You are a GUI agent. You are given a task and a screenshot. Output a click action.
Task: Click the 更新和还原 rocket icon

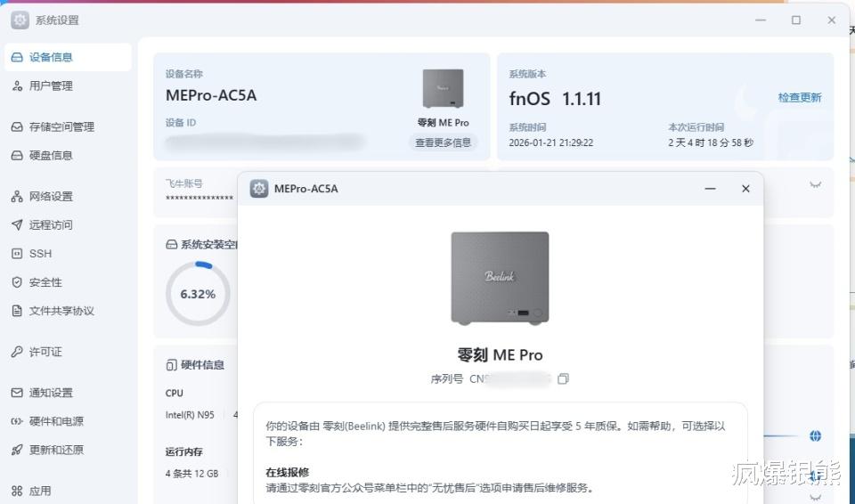(17, 450)
